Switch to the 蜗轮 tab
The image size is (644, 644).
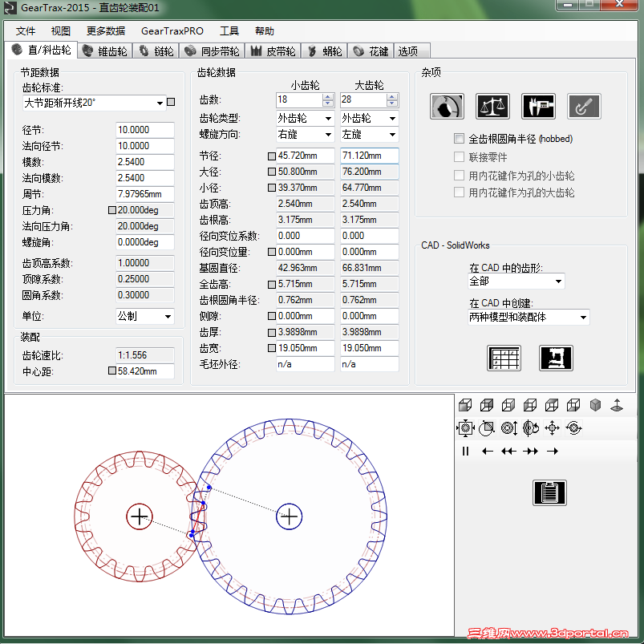(x=324, y=50)
